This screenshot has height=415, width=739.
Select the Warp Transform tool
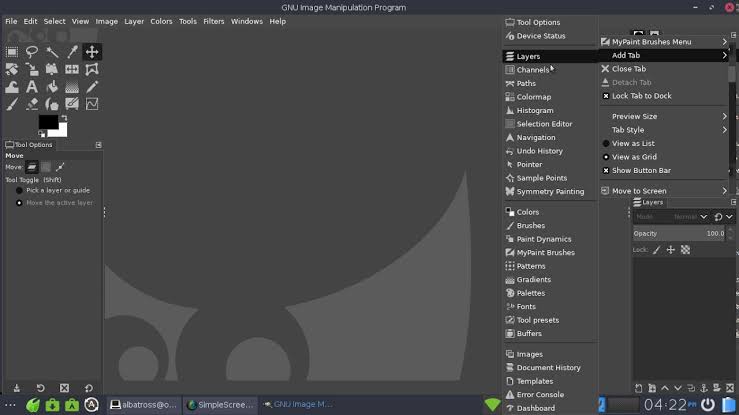[12, 87]
